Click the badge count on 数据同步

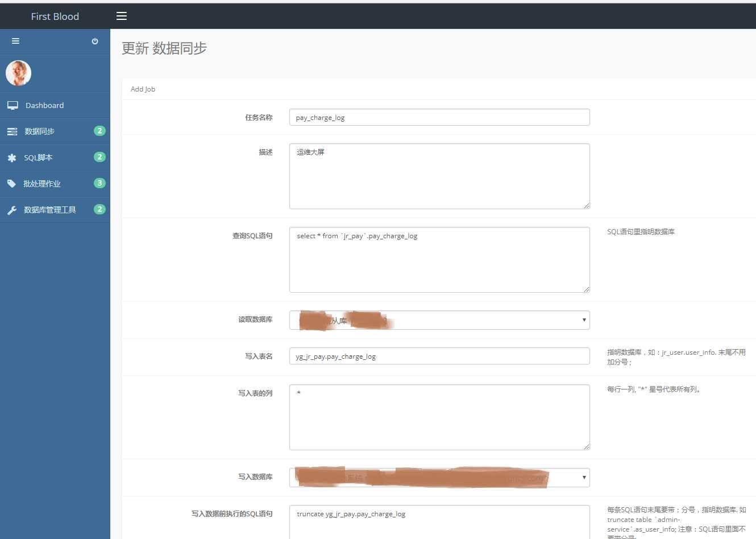(99, 131)
